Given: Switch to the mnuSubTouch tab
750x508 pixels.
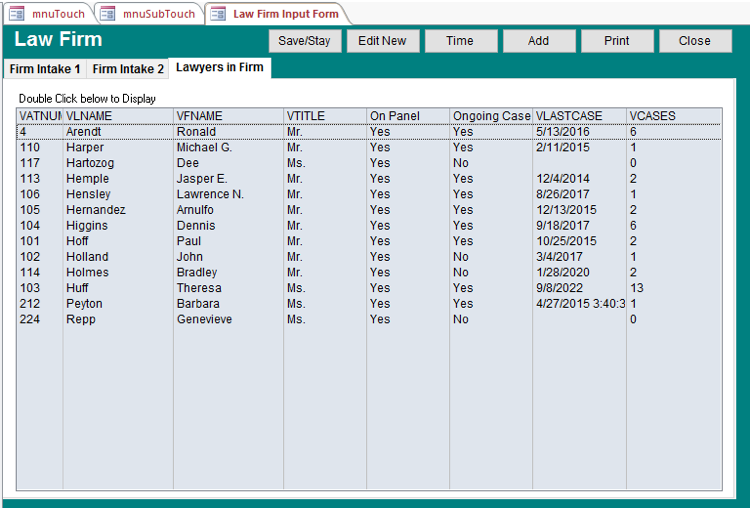Looking at the screenshot, I should [x=158, y=14].
